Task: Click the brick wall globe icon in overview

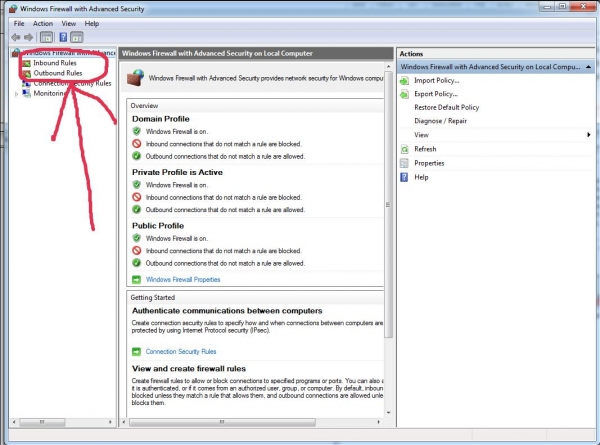Action: [x=135, y=78]
